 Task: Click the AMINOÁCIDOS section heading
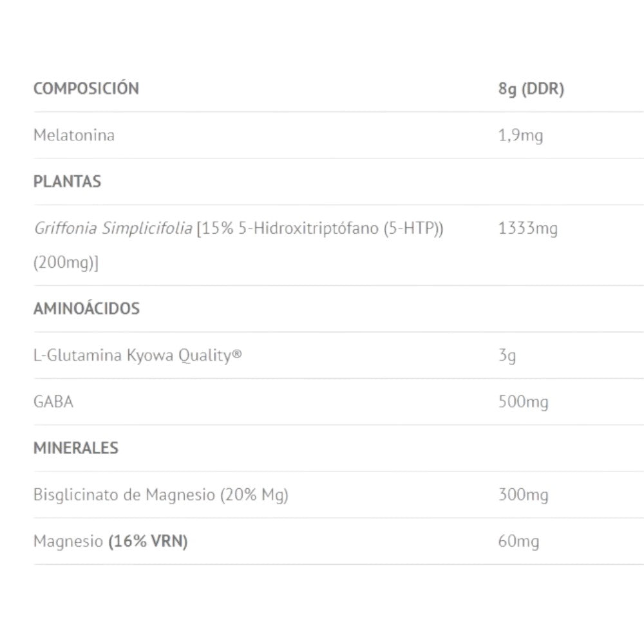[86, 308]
